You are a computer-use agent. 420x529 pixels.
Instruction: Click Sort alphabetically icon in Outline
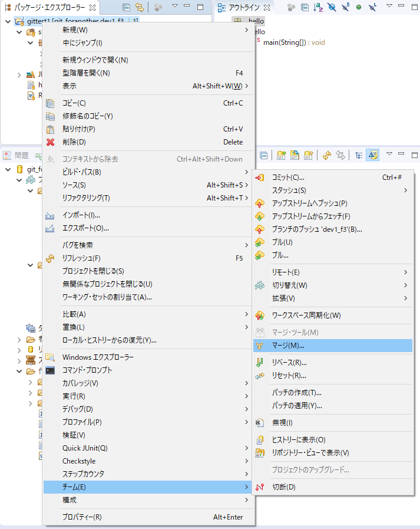coord(318,7)
